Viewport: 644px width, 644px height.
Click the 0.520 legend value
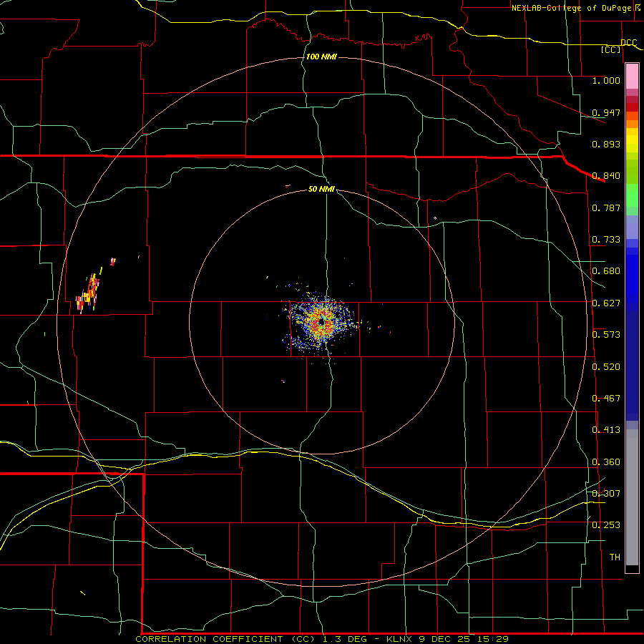(x=606, y=367)
